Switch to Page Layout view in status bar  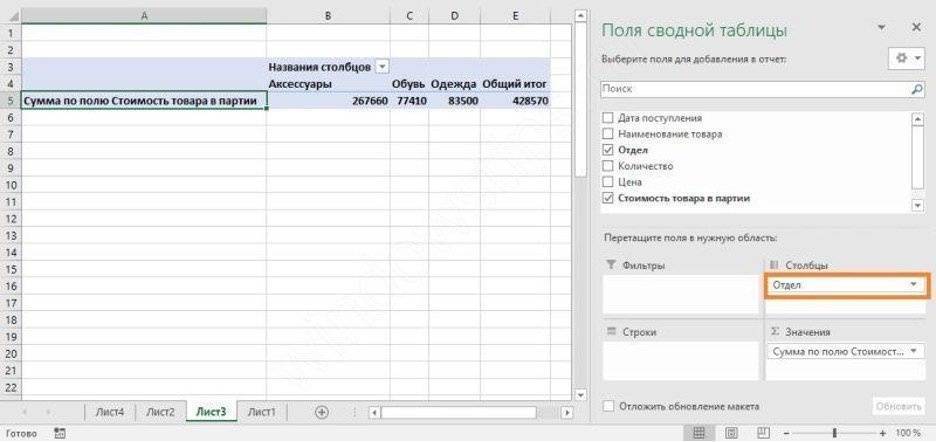click(729, 434)
